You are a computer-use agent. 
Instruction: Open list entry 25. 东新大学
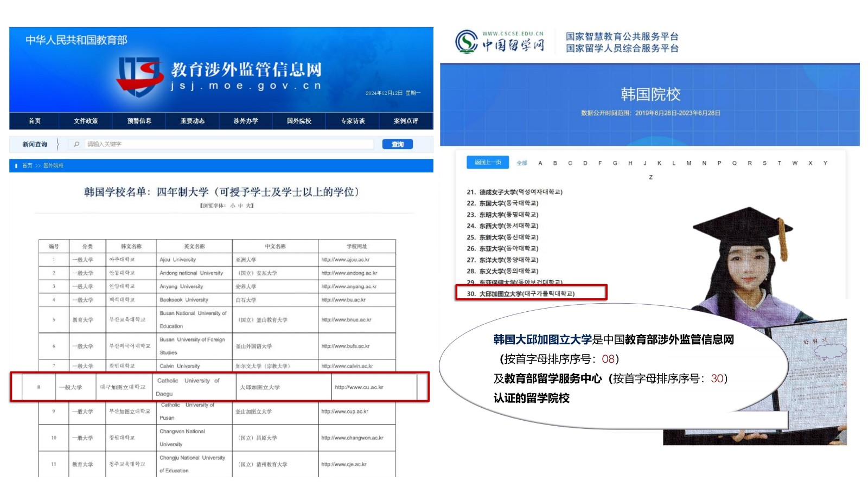pyautogui.click(x=503, y=237)
